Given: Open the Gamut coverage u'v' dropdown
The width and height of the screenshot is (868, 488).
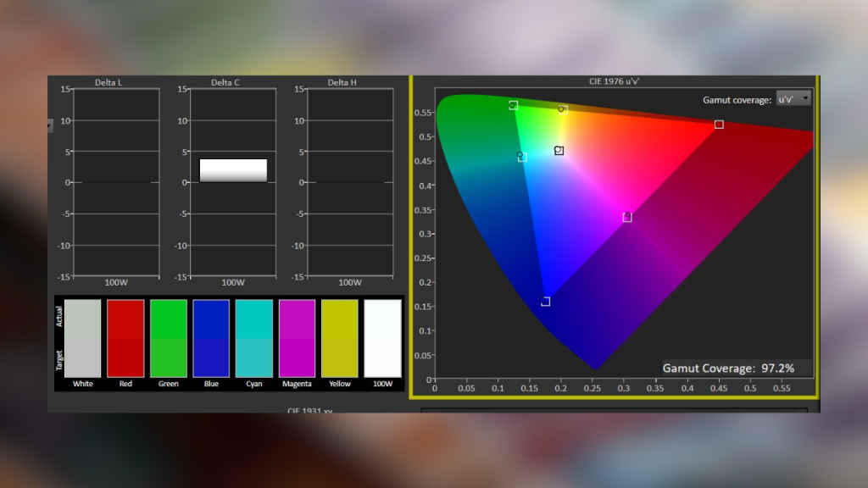Looking at the screenshot, I should 793,99.
